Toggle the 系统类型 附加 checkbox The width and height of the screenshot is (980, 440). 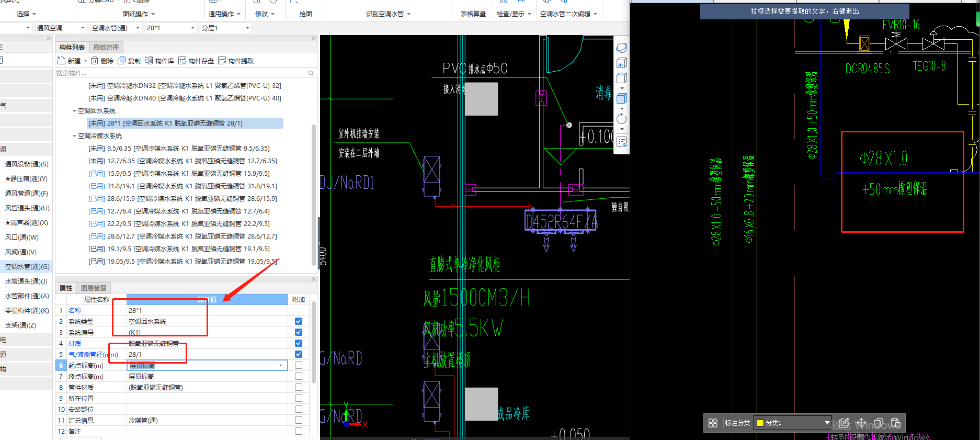point(299,321)
